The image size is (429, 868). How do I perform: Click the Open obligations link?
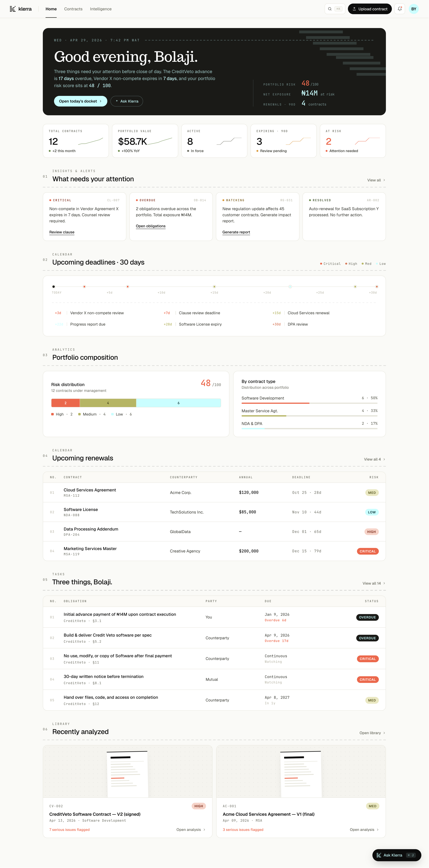pyautogui.click(x=151, y=226)
